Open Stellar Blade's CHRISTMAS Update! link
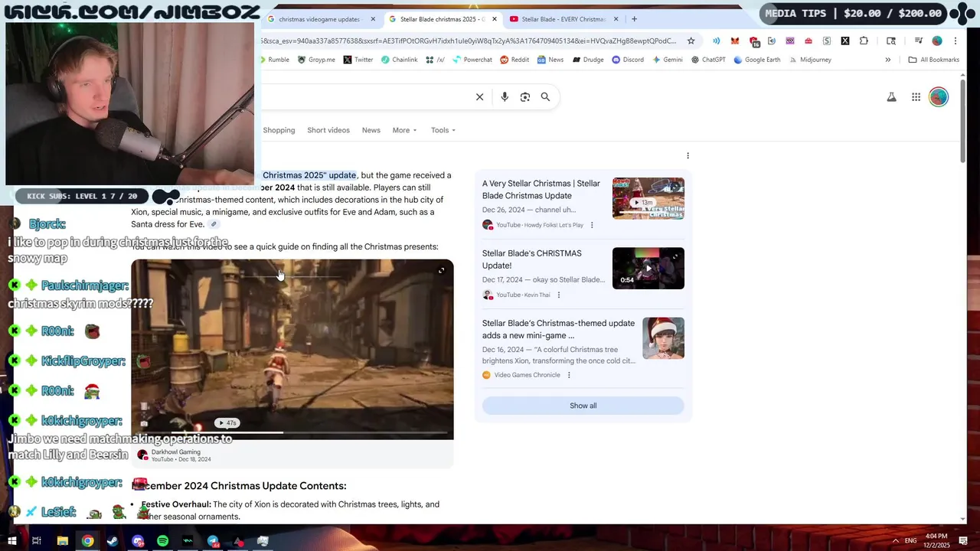Screen dimensions: 980x551 (x=531, y=259)
